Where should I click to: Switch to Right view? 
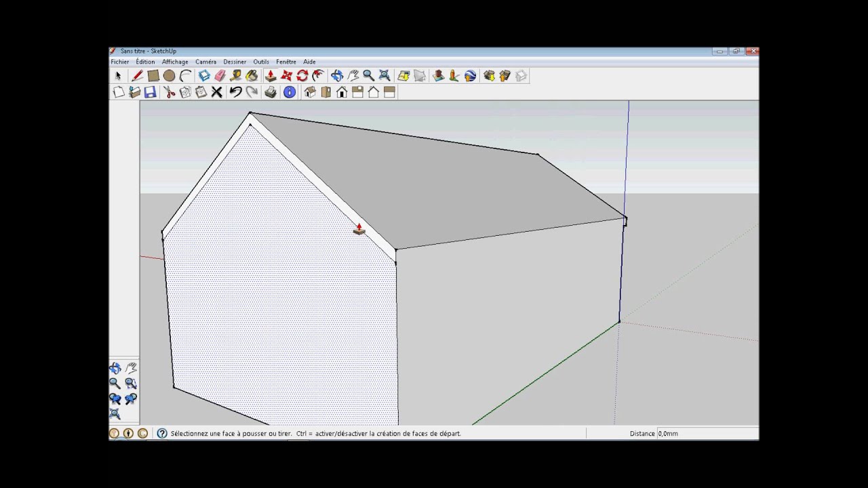click(x=357, y=92)
